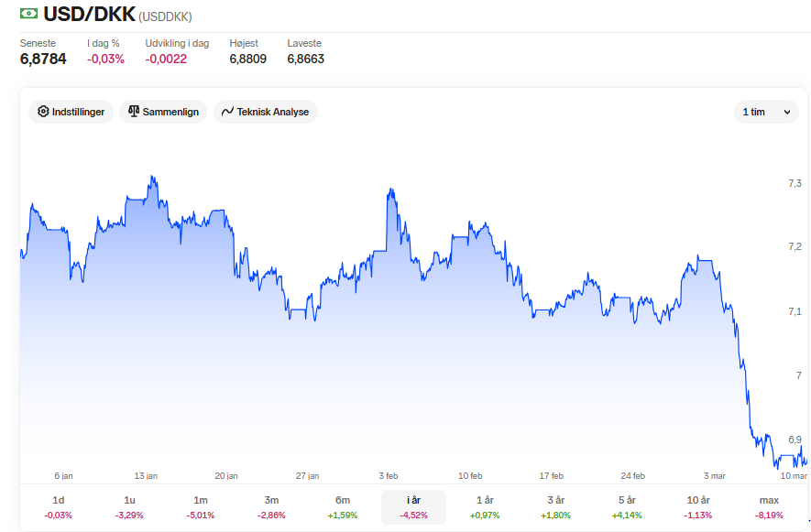Select the 5 år time range tab

pos(627,507)
